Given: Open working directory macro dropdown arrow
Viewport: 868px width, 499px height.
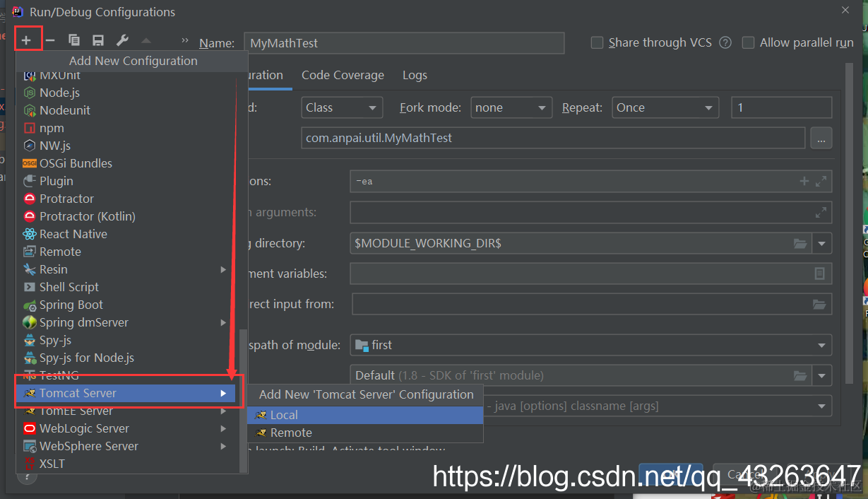Looking at the screenshot, I should coord(822,243).
